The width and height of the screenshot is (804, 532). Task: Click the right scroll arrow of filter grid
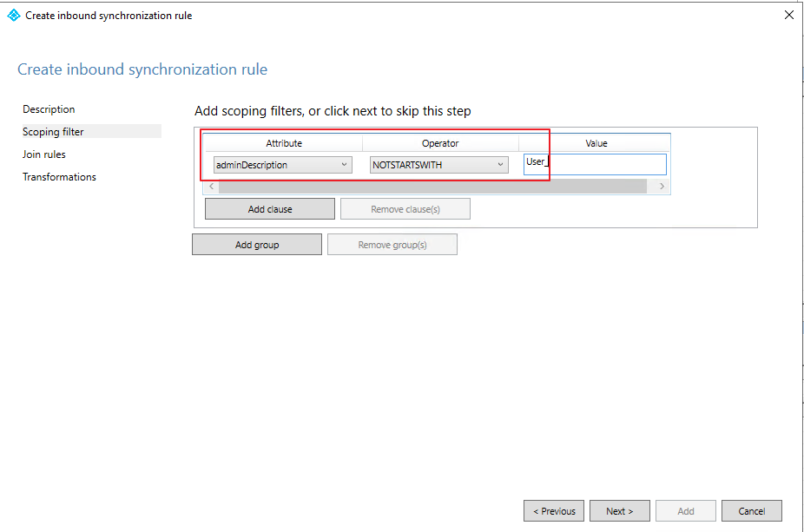(662, 186)
